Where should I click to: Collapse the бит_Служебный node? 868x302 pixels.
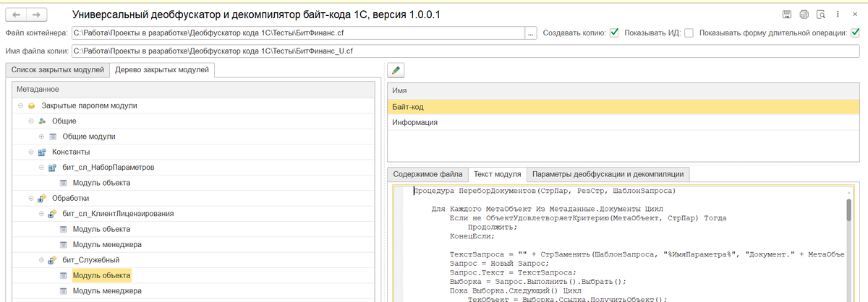pyautogui.click(x=42, y=260)
